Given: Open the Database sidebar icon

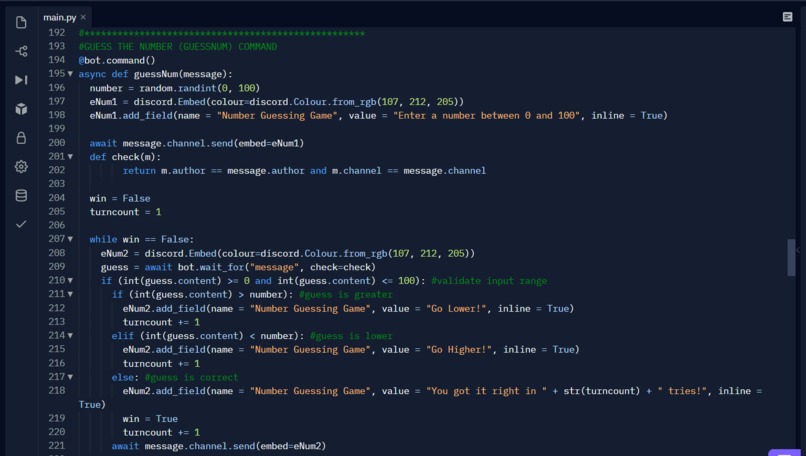Looking at the screenshot, I should coord(21,195).
